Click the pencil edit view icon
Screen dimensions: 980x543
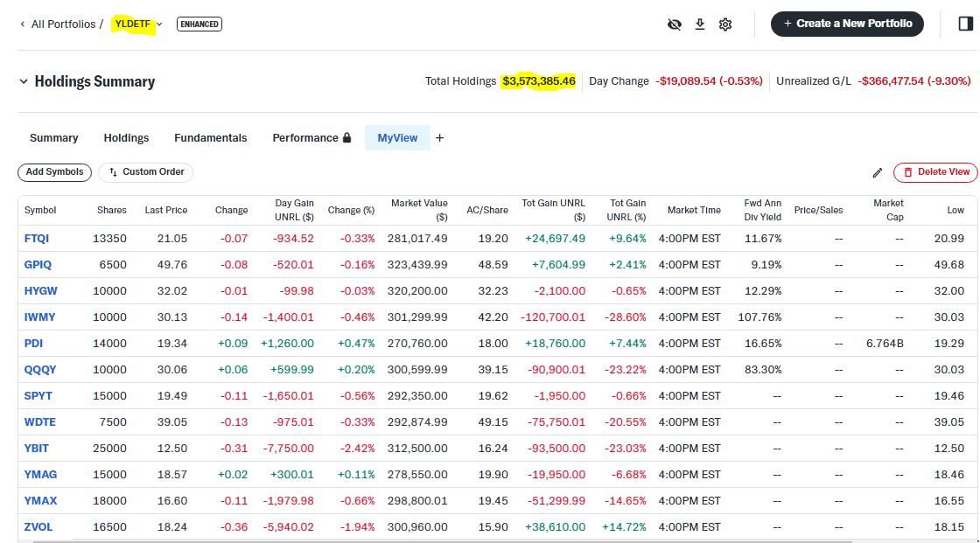click(878, 172)
